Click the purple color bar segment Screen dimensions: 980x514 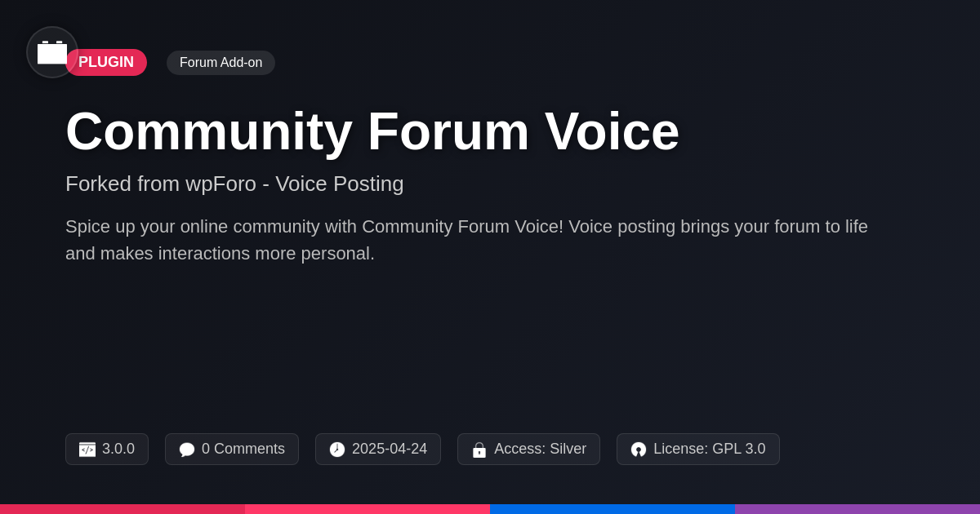coord(857,509)
